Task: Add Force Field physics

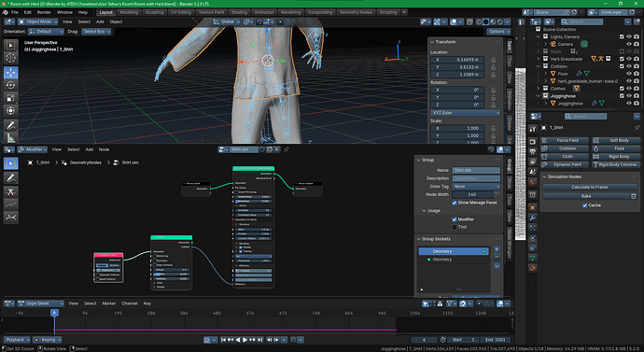Action: (565, 140)
